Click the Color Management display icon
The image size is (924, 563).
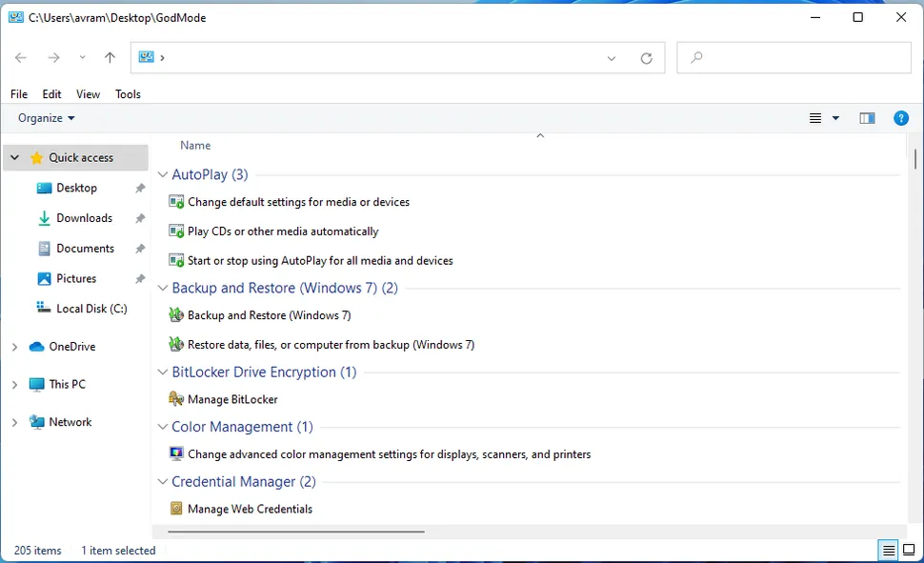point(176,454)
